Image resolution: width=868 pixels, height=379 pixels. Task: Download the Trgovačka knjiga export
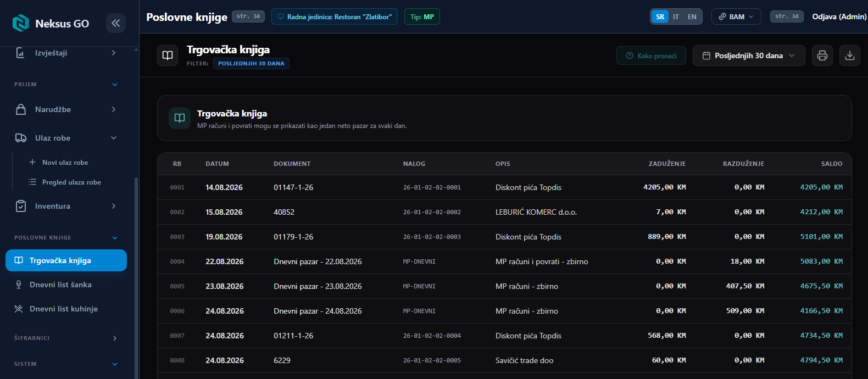click(850, 55)
